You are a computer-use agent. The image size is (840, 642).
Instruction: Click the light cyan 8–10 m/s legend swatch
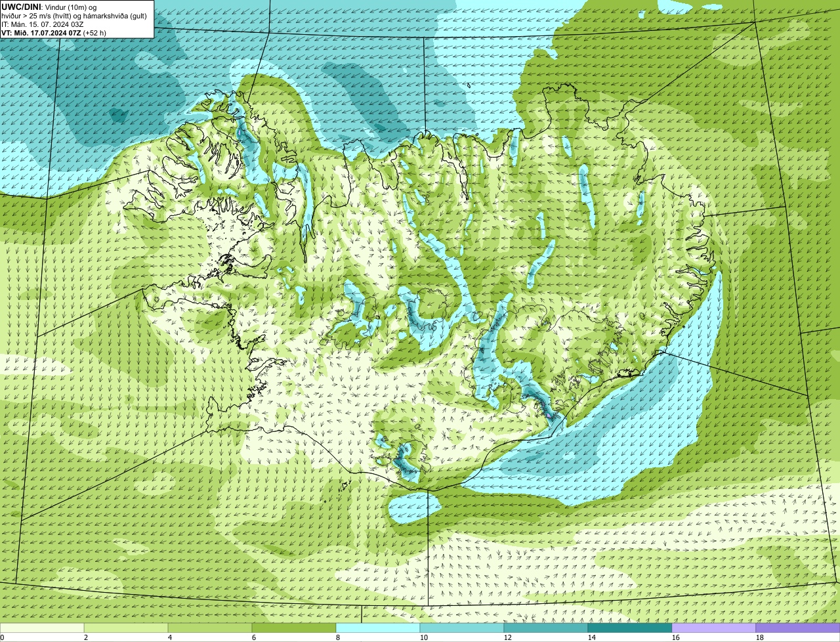378,628
